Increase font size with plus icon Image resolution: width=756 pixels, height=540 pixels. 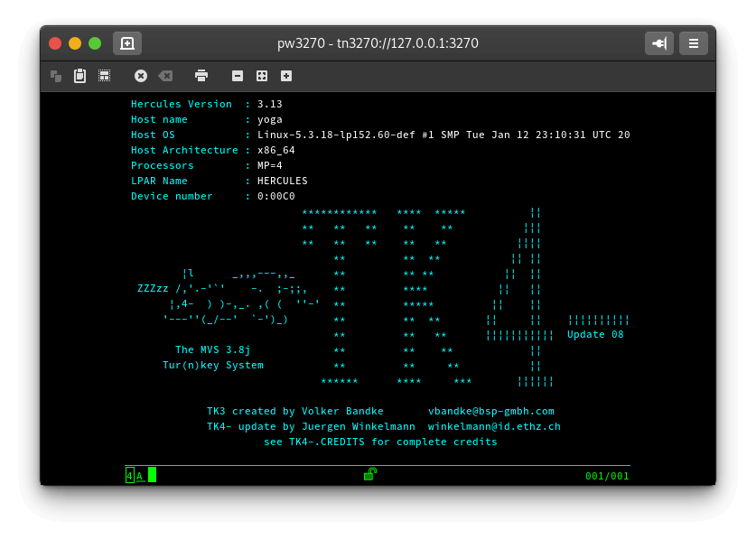coord(286,76)
